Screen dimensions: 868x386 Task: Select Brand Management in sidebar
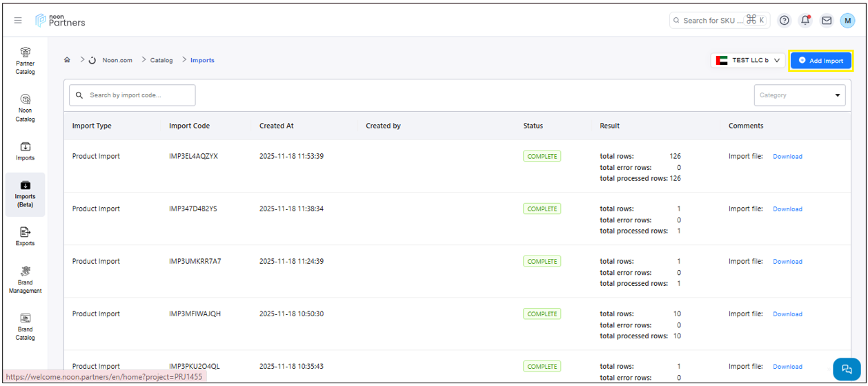coord(26,279)
